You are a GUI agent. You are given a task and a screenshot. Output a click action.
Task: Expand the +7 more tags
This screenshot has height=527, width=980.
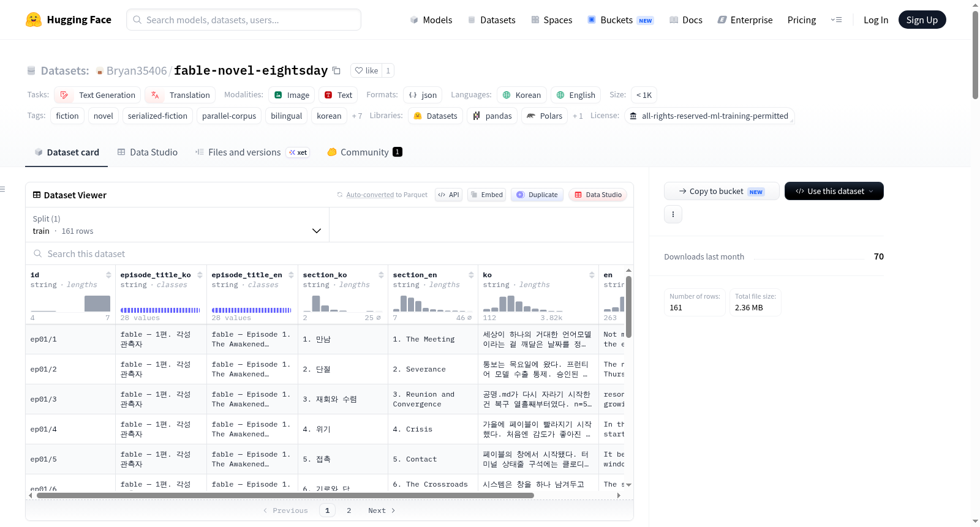coord(357,116)
